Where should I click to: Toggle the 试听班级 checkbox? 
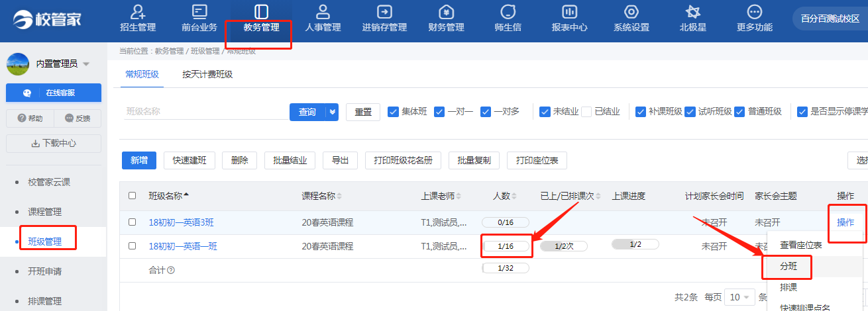[690, 111]
